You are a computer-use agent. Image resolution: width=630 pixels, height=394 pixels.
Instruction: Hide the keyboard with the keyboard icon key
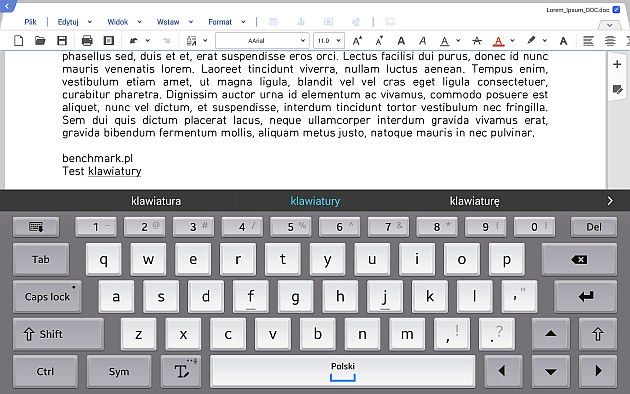(x=36, y=227)
